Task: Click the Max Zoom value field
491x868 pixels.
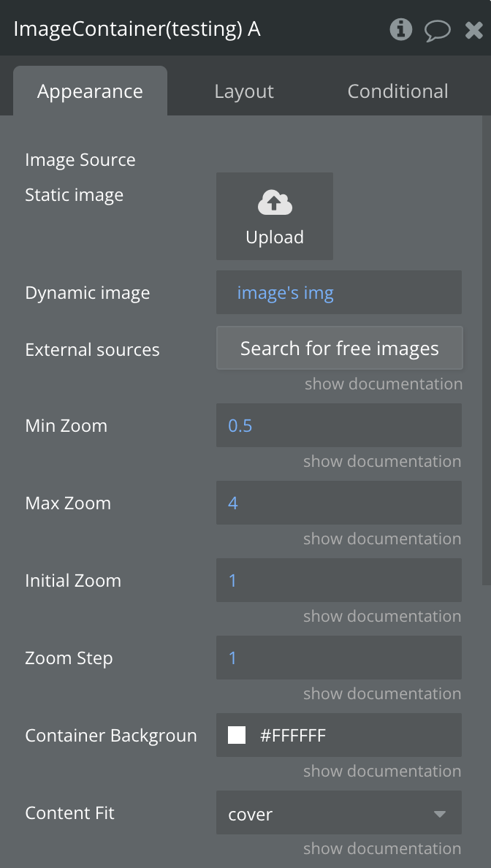Action: tap(339, 503)
